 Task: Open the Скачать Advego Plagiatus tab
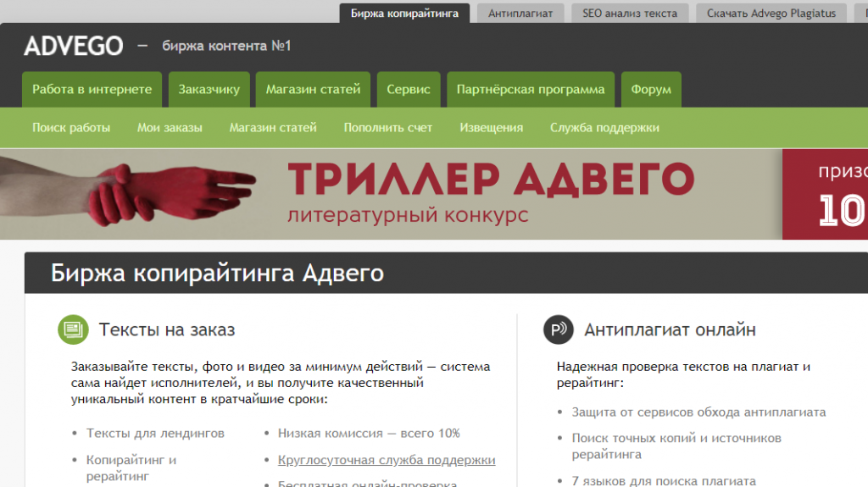click(771, 13)
